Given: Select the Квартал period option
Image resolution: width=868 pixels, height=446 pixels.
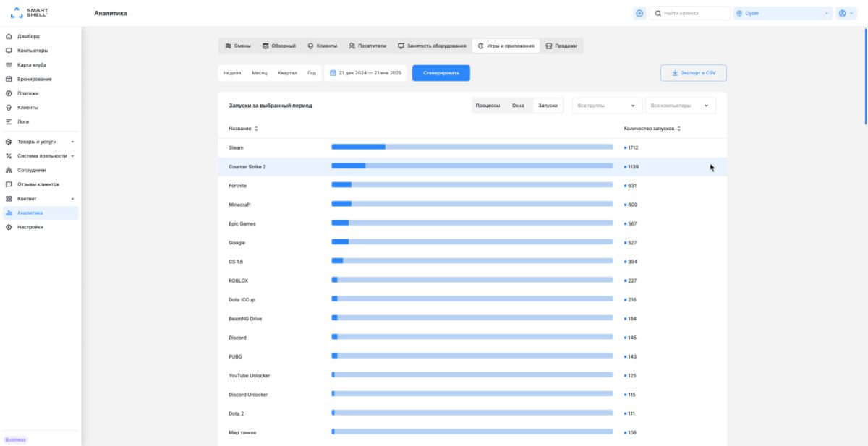Looking at the screenshot, I should pos(287,73).
